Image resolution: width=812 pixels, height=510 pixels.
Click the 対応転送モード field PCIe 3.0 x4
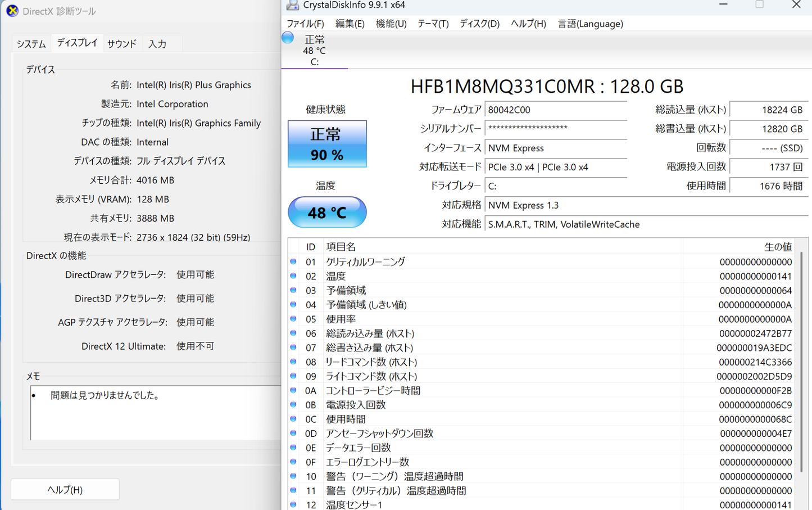point(556,167)
